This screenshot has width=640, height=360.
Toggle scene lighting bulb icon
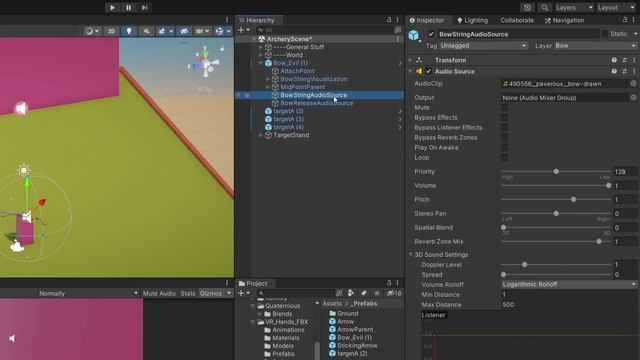129,31
